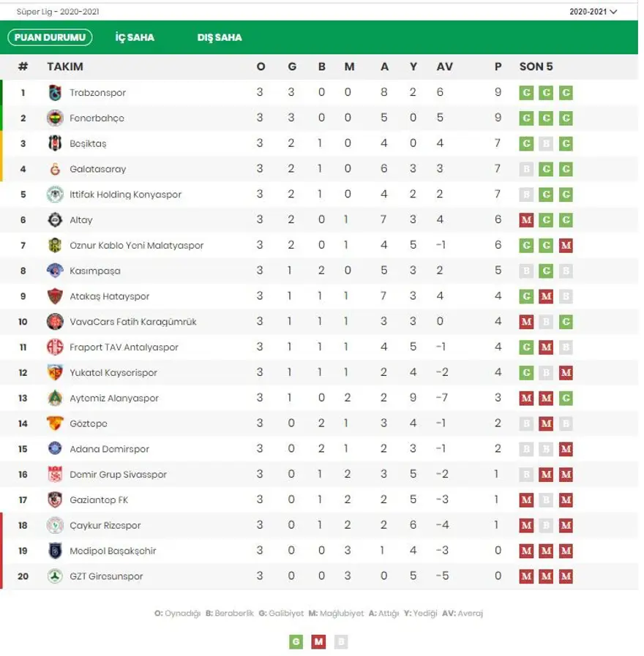Click the Altay club logo
Image resolution: width=644 pixels, height=656 pixels.
click(56, 220)
